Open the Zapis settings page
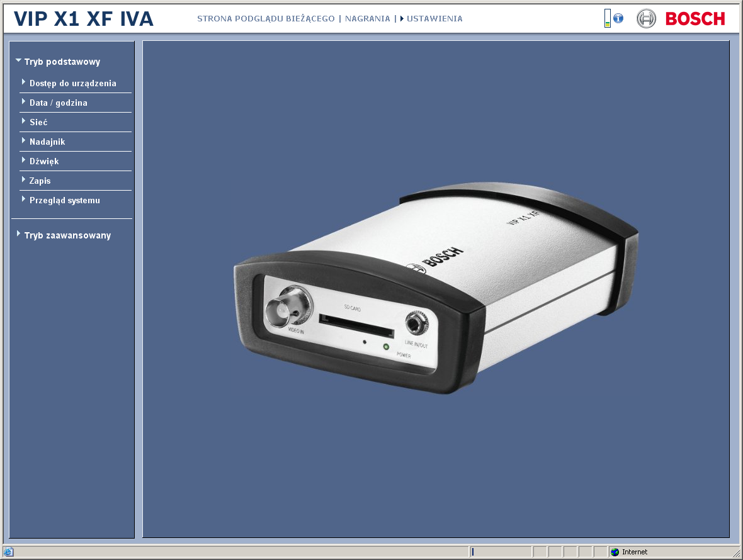743x560 pixels. click(x=40, y=181)
